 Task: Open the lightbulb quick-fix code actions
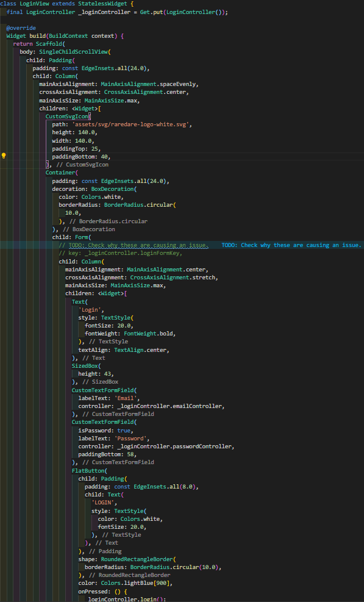pos(4,156)
